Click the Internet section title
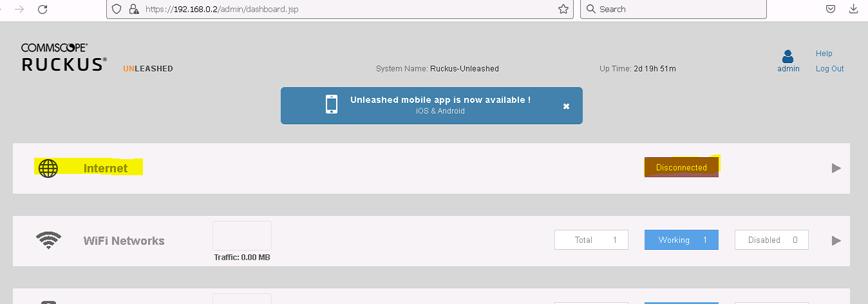 click(x=106, y=168)
